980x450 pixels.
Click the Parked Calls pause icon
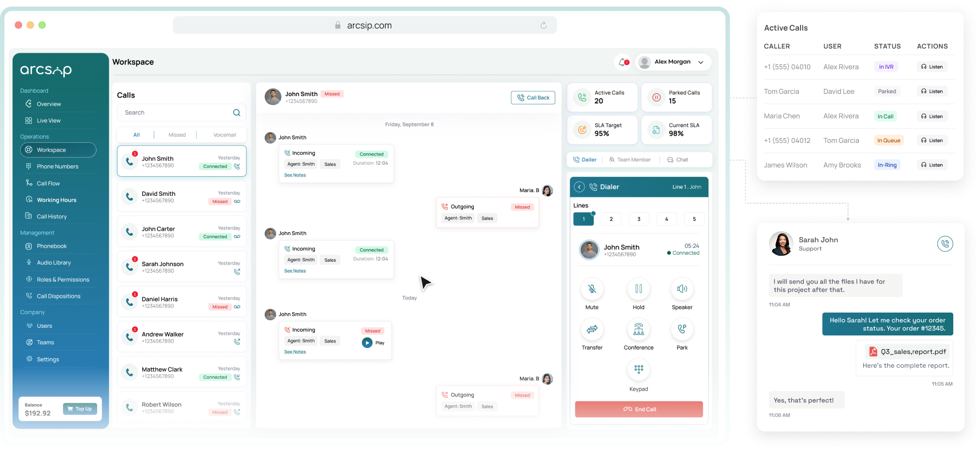[x=657, y=97]
